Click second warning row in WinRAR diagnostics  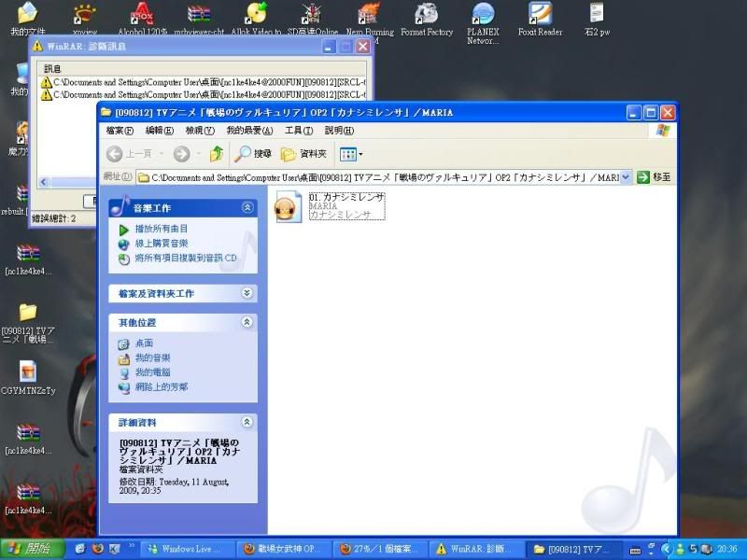point(203,95)
